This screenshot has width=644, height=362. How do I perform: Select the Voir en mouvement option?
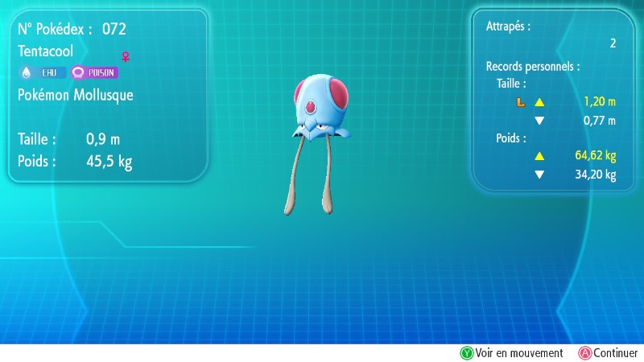click(x=512, y=352)
